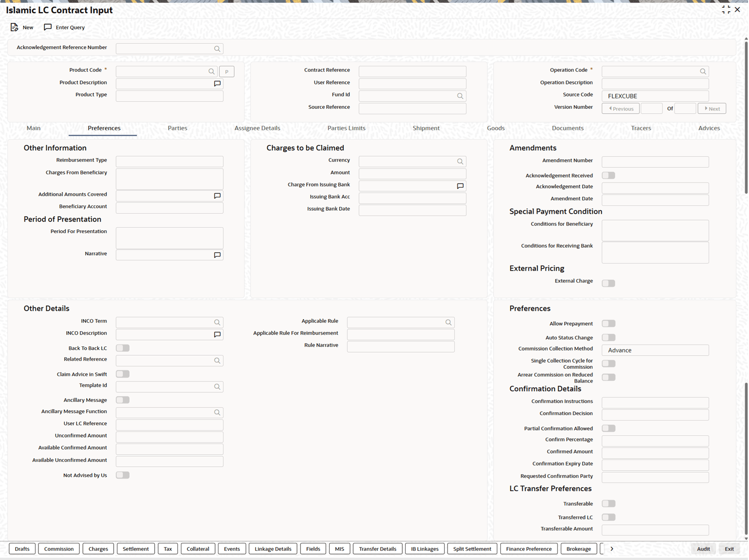Open Product Description note popup
Viewport: 749px width, 560px height.
pos(217,84)
